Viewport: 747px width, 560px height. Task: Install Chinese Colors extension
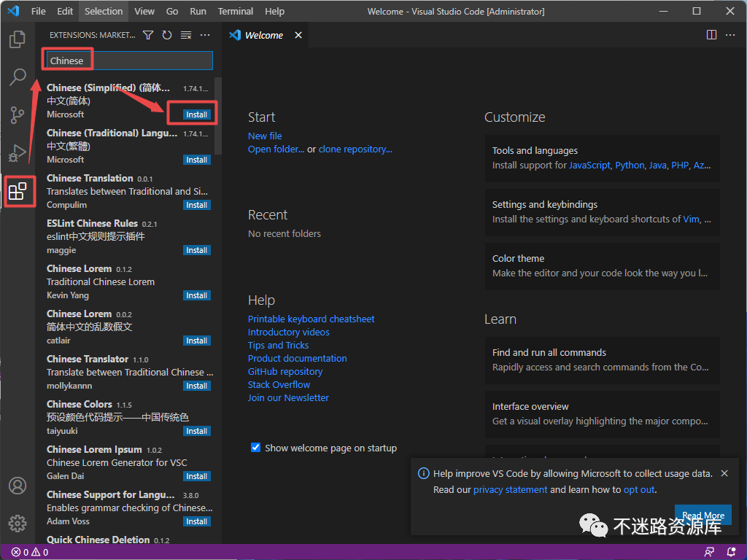pos(197,432)
